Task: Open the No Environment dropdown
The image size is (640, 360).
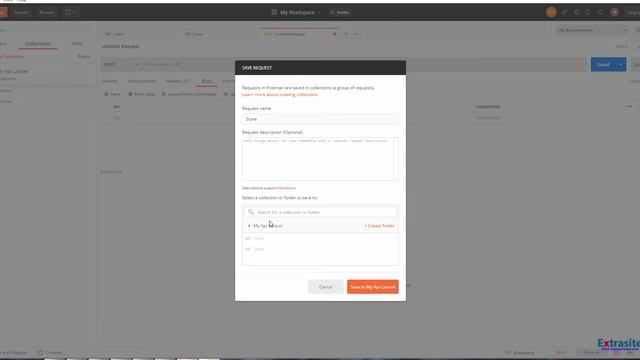Action: pos(591,30)
